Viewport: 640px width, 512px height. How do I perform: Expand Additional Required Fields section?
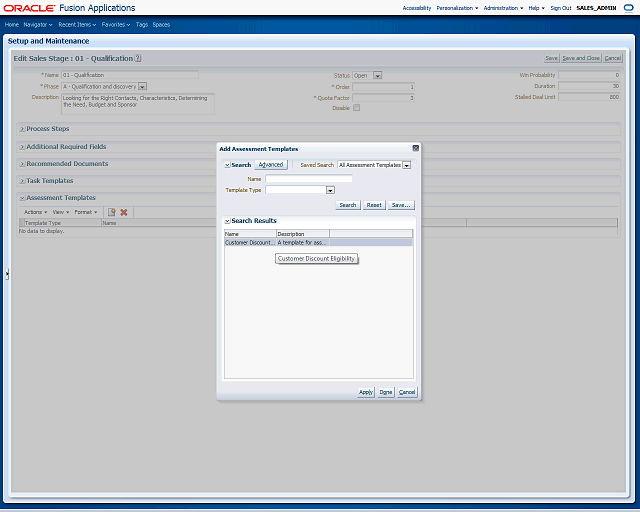[22, 147]
